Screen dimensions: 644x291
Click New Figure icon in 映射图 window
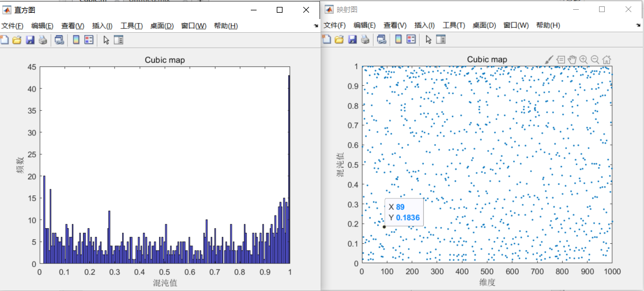[x=326, y=39]
